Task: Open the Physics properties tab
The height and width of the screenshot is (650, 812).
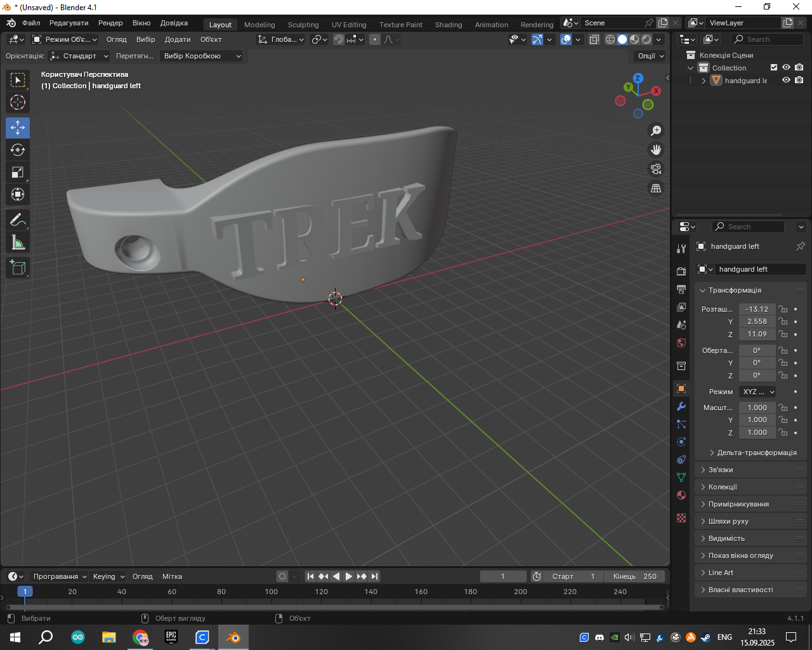Action: [681, 442]
